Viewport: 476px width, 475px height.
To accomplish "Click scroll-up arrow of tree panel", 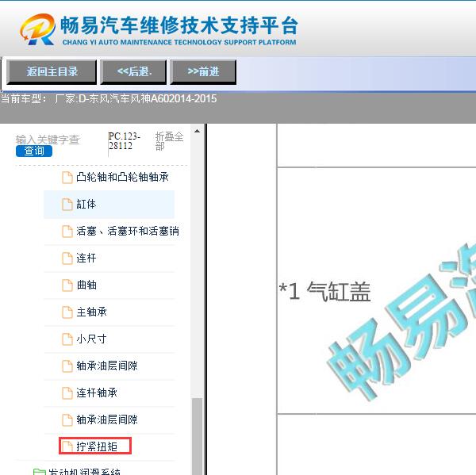I will [x=197, y=131].
